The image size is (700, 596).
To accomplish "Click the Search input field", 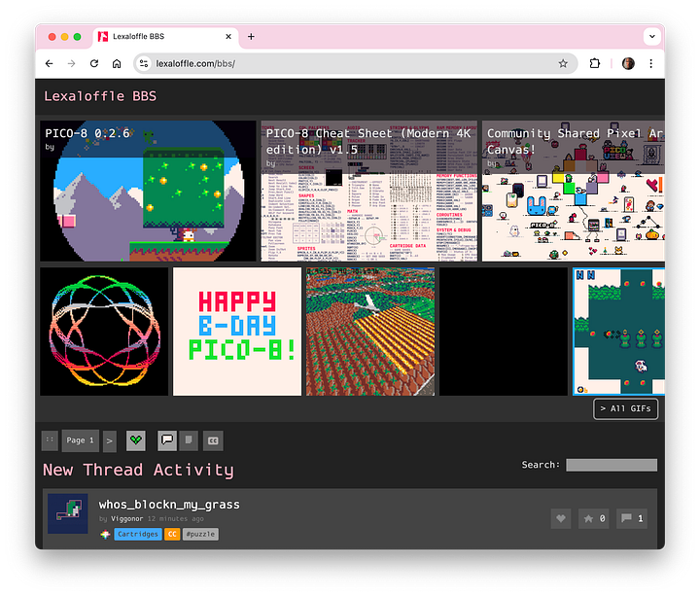I will (612, 465).
